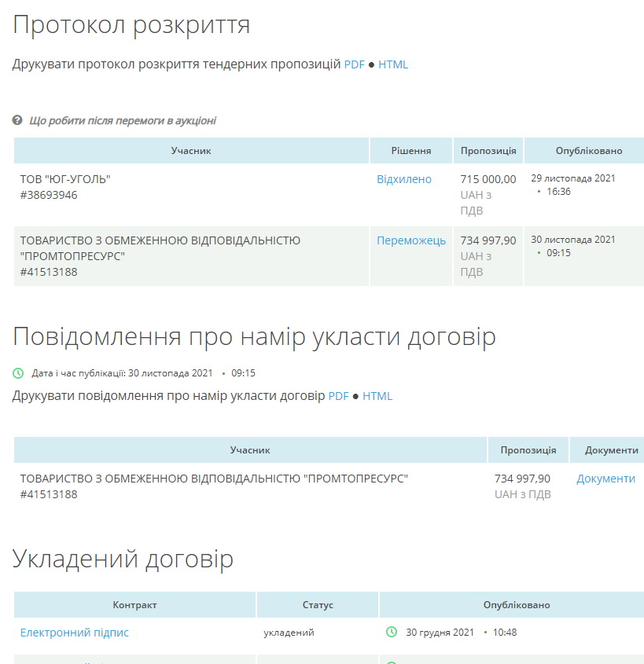
Task: Open the "Електронний підпис" contract link
Action: tap(75, 633)
